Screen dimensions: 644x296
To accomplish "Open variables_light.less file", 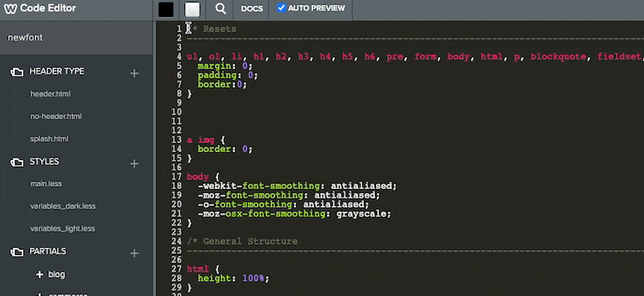I will click(x=63, y=228).
